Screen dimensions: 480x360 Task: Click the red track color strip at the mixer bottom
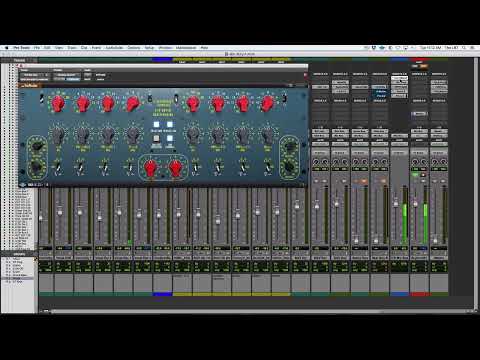419,294
